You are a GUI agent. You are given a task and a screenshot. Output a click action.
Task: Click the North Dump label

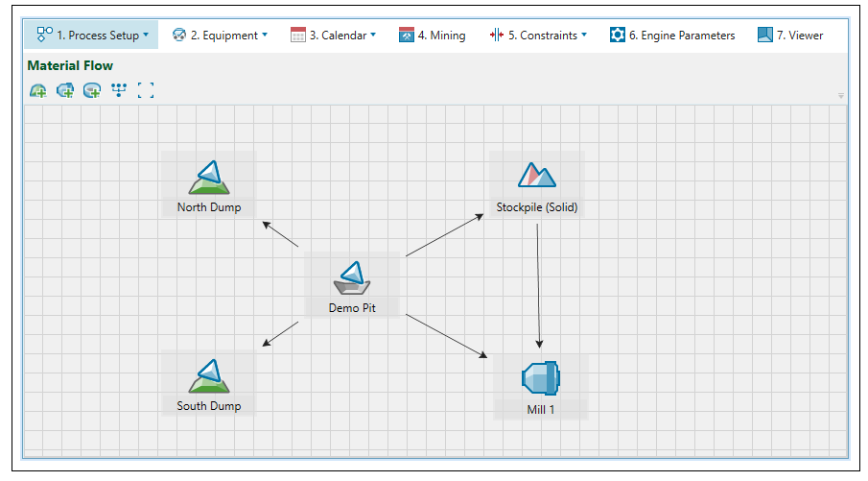tap(209, 207)
